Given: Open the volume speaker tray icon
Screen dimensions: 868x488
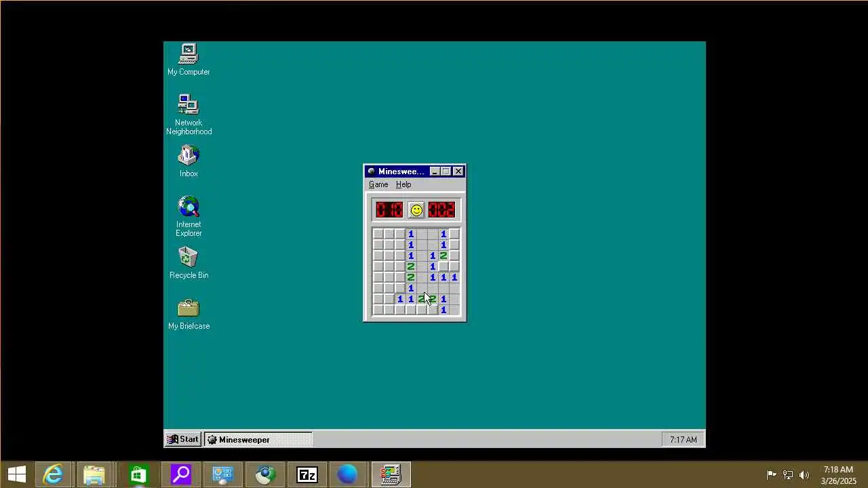Looking at the screenshot, I should point(804,474).
